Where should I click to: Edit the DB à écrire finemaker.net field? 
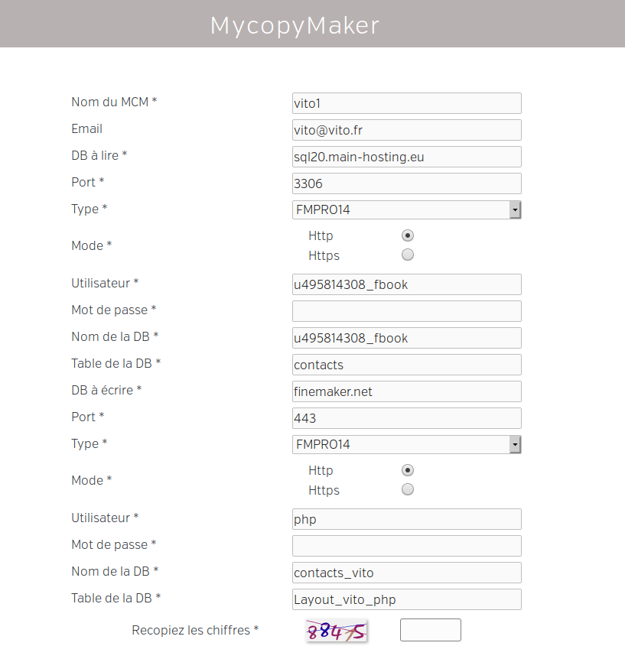[x=406, y=391]
